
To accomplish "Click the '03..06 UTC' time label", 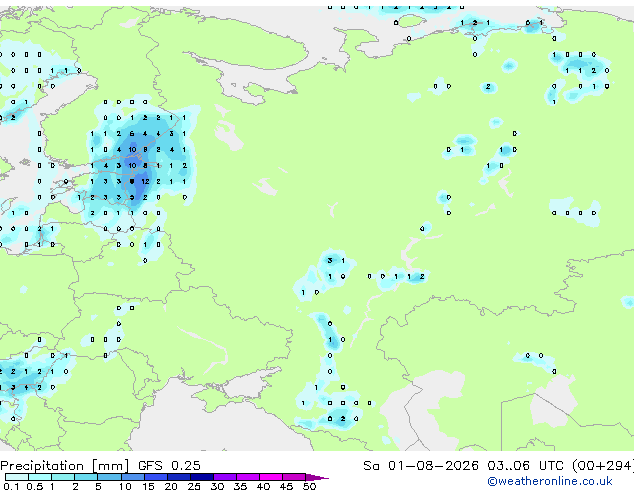I will click(x=525, y=466).
